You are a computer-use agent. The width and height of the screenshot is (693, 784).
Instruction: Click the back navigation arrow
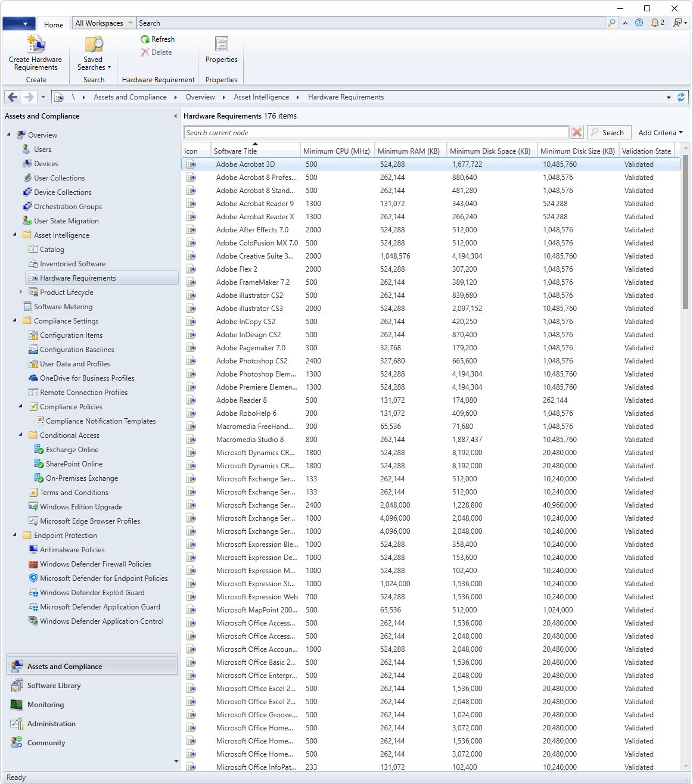pos(13,97)
